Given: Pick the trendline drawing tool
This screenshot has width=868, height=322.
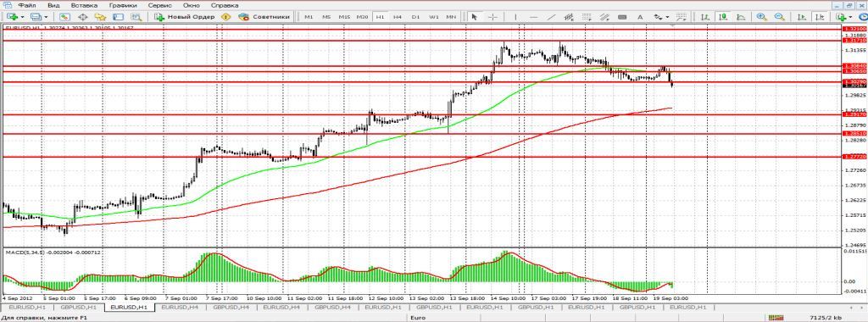Looking at the screenshot, I should [551, 17].
